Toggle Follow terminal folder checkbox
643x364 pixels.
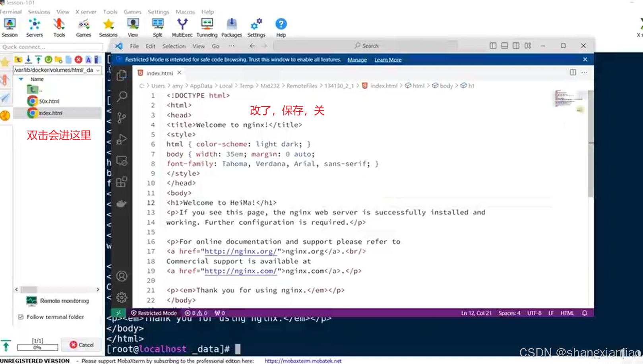coord(21,317)
